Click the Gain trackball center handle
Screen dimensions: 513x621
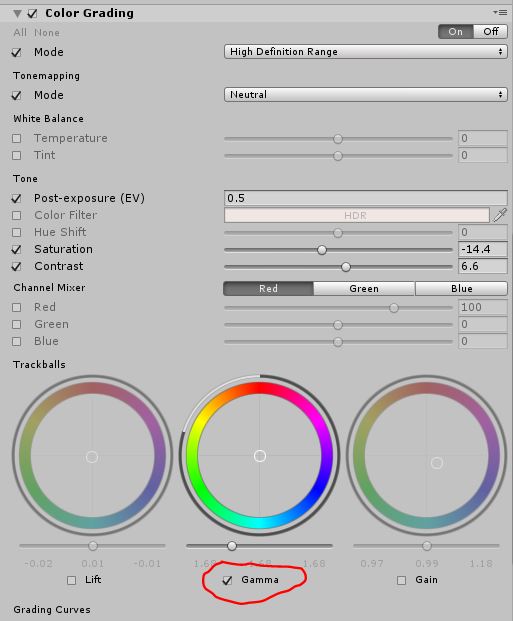pyautogui.click(x=437, y=463)
